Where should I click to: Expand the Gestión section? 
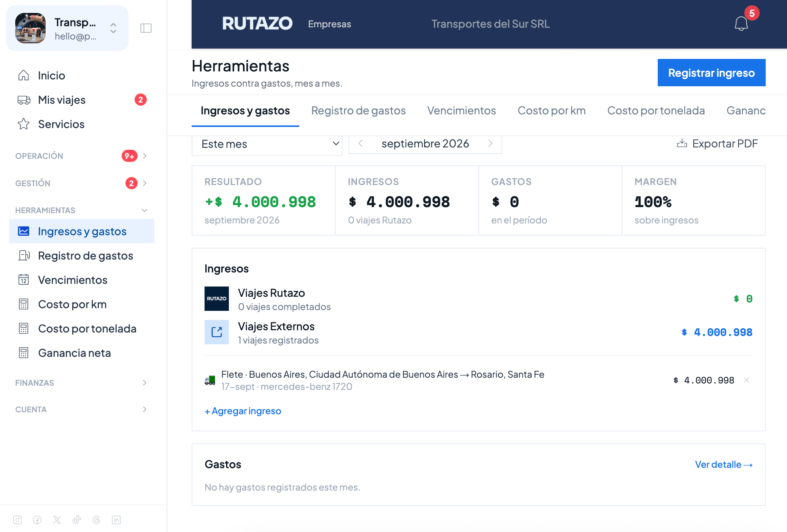(81, 183)
